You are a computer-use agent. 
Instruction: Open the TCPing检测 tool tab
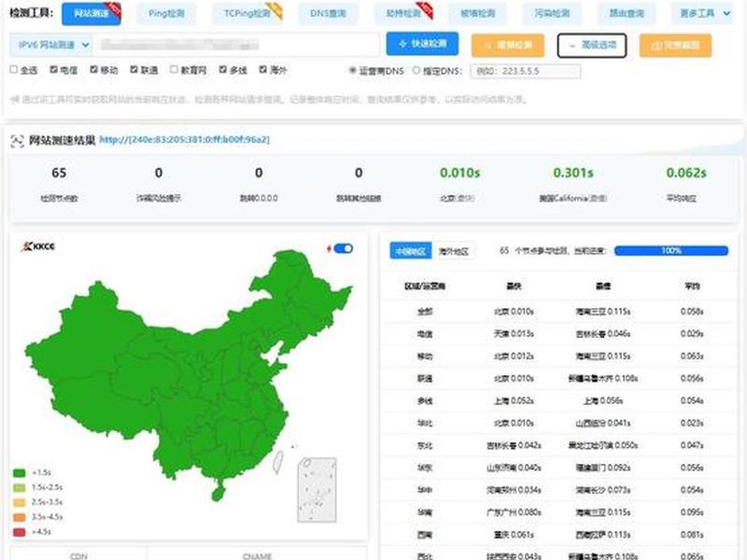point(247,14)
